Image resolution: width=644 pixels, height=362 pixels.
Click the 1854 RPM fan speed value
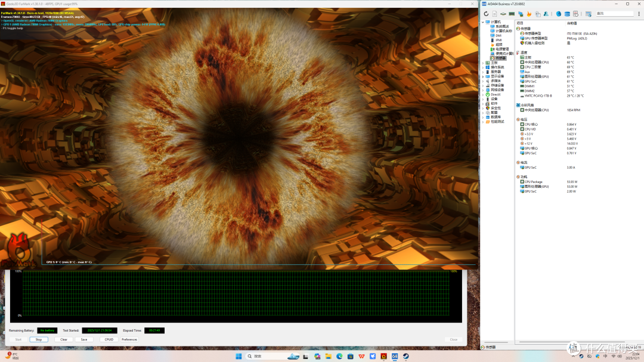coord(574,110)
